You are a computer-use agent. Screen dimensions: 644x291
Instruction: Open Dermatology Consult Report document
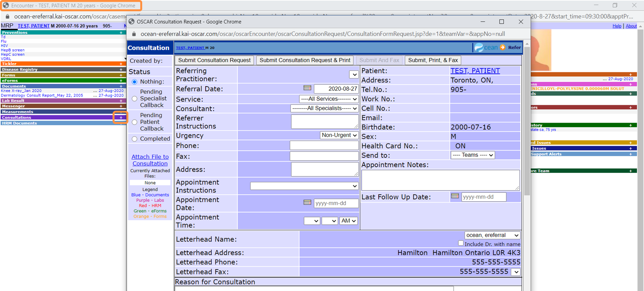(x=42, y=95)
